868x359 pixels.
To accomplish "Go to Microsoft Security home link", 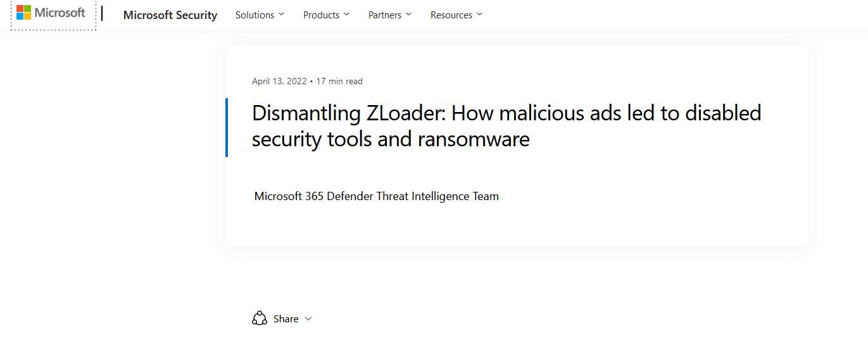I will click(x=170, y=15).
